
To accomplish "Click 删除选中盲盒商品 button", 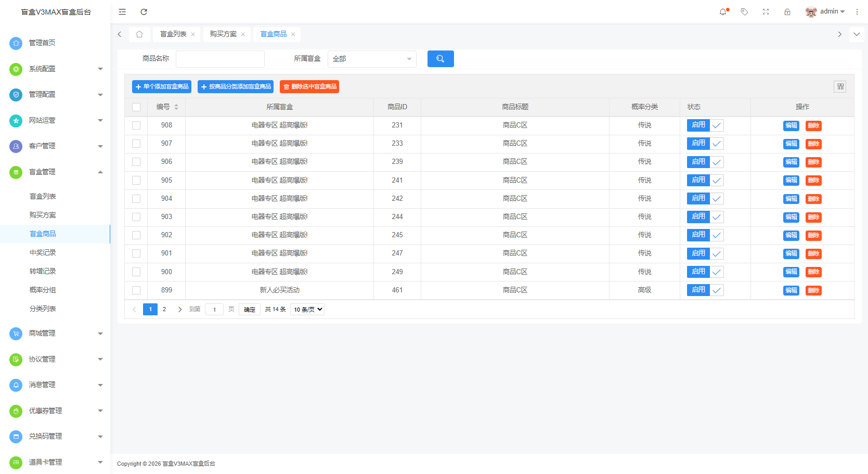I will (x=309, y=87).
